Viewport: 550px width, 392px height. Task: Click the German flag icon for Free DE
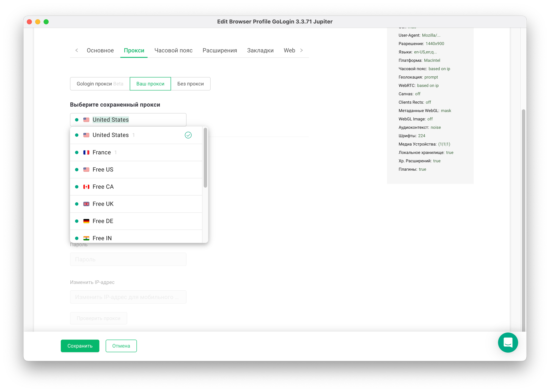point(86,221)
